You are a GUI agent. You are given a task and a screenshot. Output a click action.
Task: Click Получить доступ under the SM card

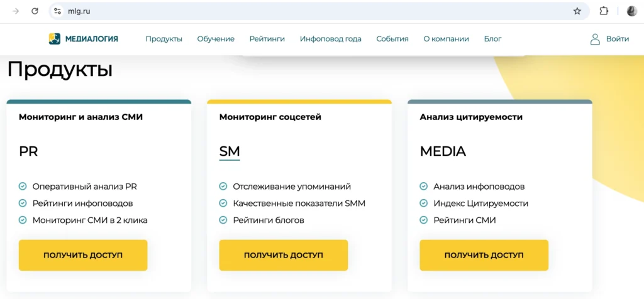(x=284, y=255)
